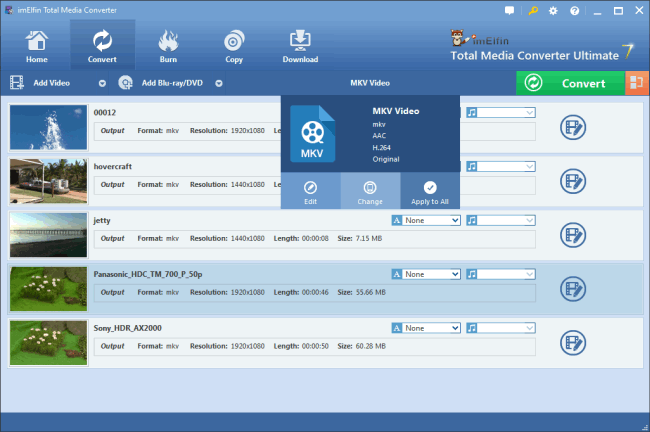Click the key registration icon

coord(533,11)
